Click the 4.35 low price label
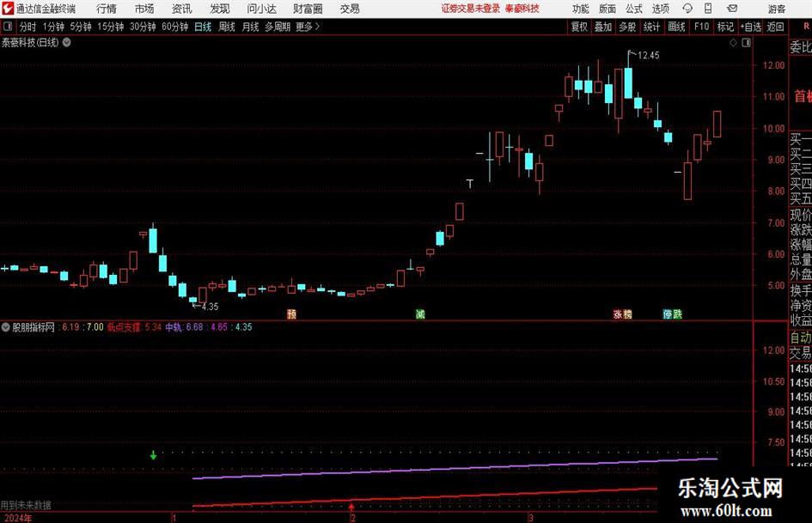812x523 pixels. coord(210,306)
